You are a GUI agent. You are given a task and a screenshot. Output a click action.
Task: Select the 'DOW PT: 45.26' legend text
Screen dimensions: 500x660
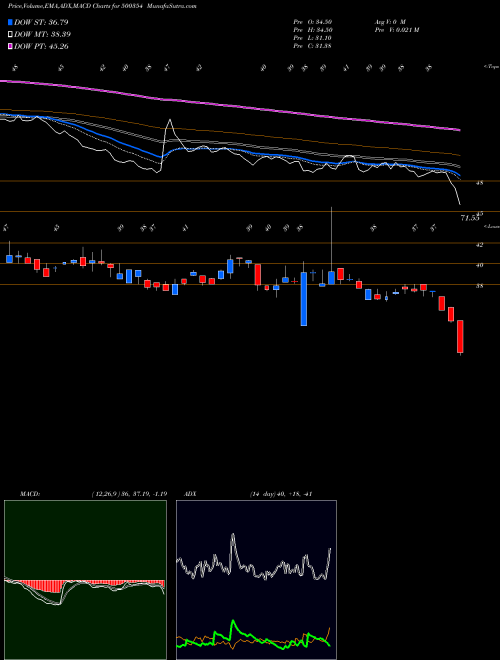tap(41, 46)
